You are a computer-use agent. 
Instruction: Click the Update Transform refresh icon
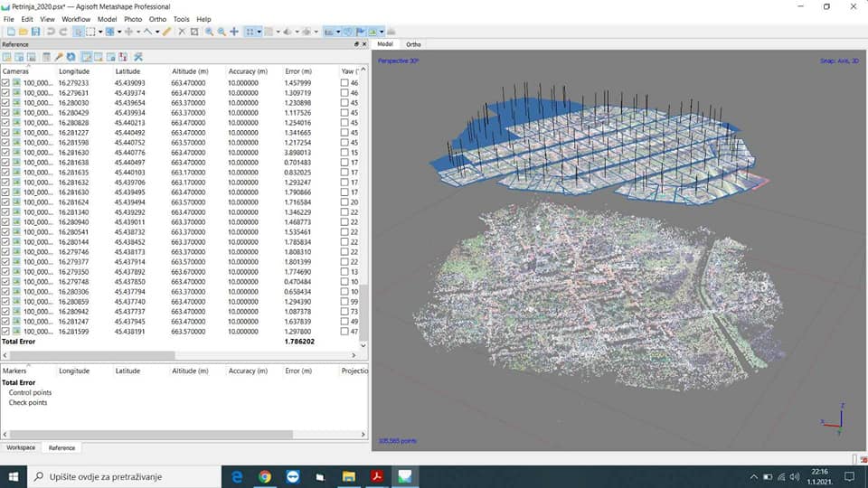coord(71,57)
